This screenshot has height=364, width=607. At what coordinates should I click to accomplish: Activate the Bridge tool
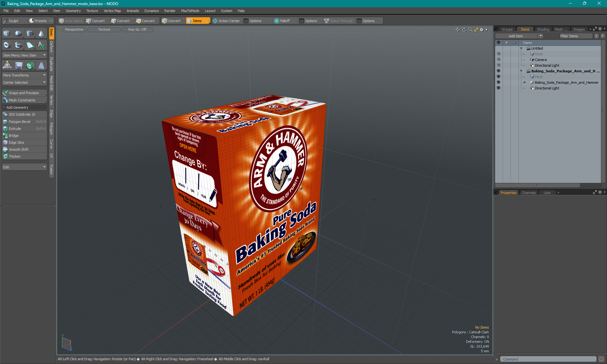click(24, 136)
